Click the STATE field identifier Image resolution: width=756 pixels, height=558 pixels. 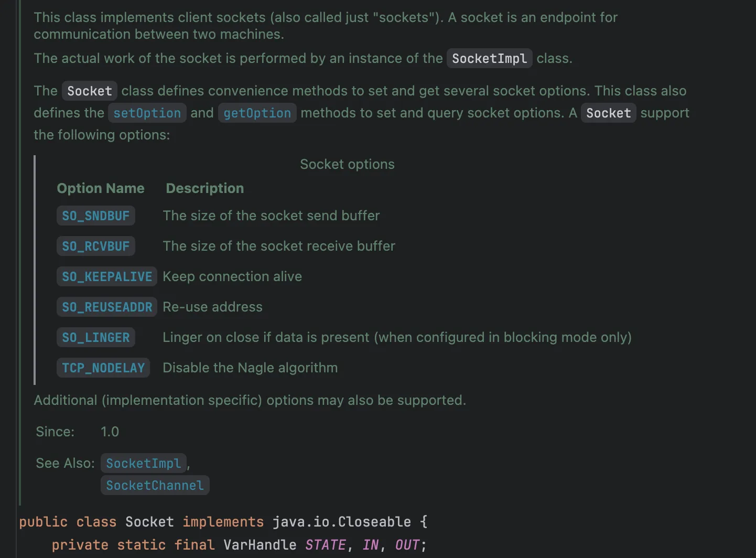(x=325, y=545)
